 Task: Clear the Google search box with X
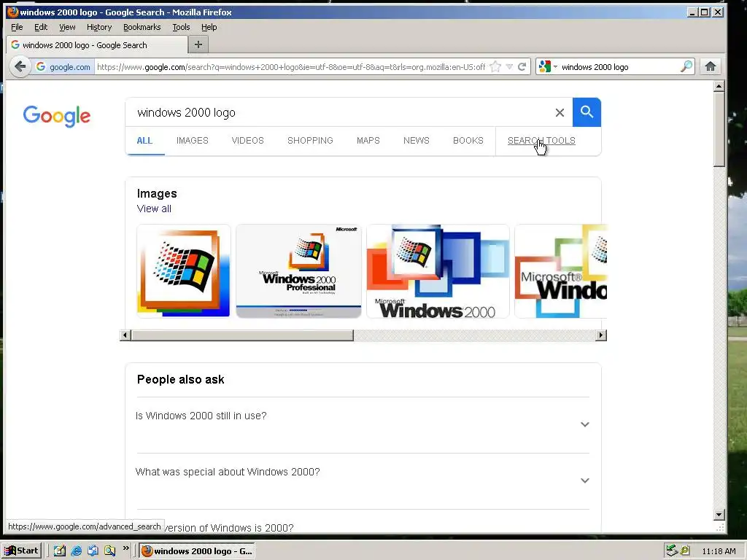(560, 112)
